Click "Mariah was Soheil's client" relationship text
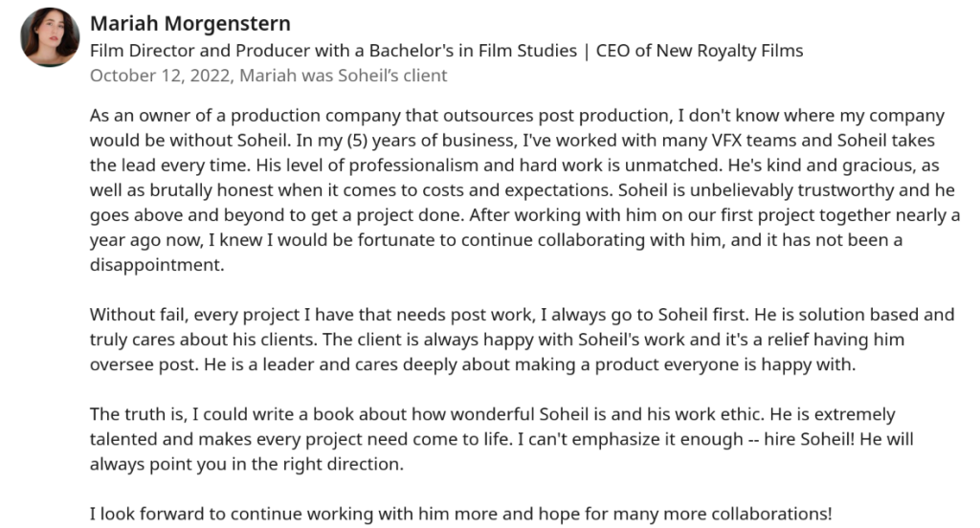980x528 pixels. point(344,75)
